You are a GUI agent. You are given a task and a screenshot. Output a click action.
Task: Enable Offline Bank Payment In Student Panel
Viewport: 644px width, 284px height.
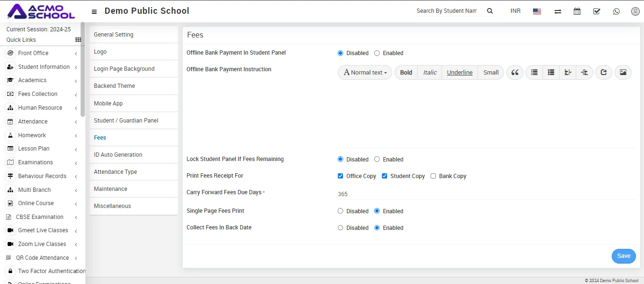(377, 53)
